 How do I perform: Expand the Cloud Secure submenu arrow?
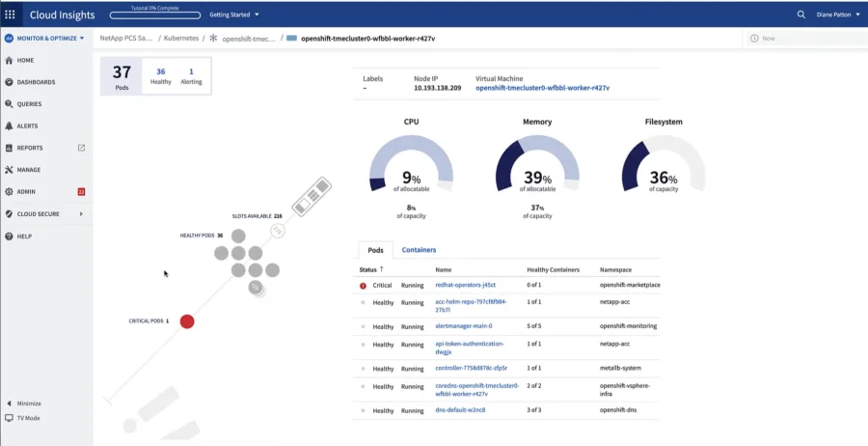pos(81,214)
